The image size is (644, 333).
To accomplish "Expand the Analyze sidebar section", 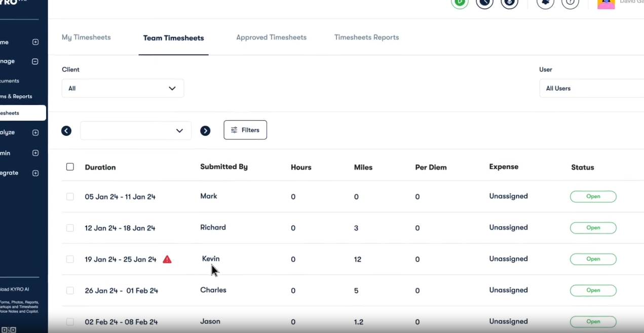I will point(35,133).
